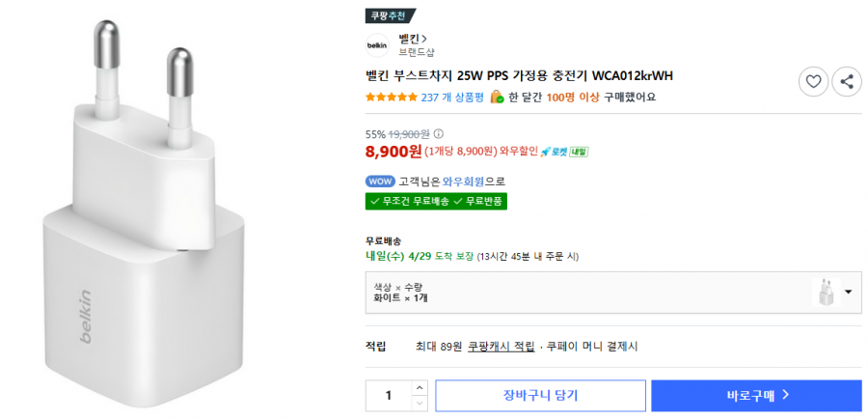Click the 장바구니 담기 add-to-cart button

click(540, 395)
